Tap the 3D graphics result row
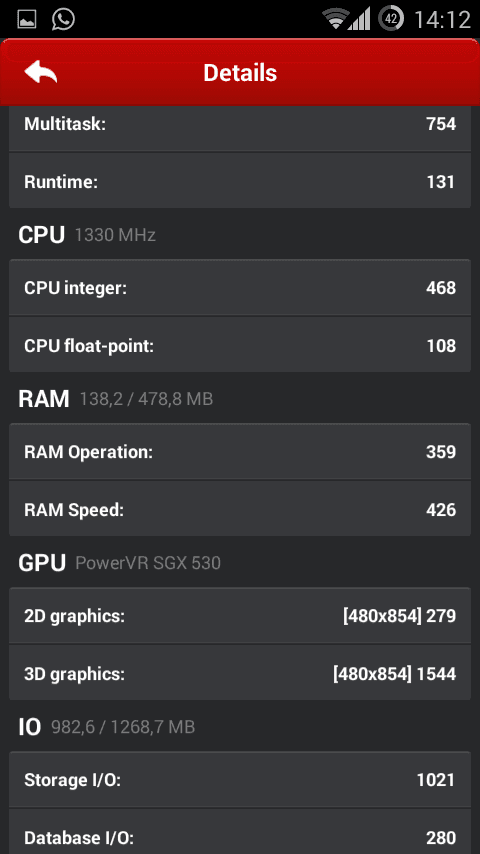 pyautogui.click(x=240, y=673)
